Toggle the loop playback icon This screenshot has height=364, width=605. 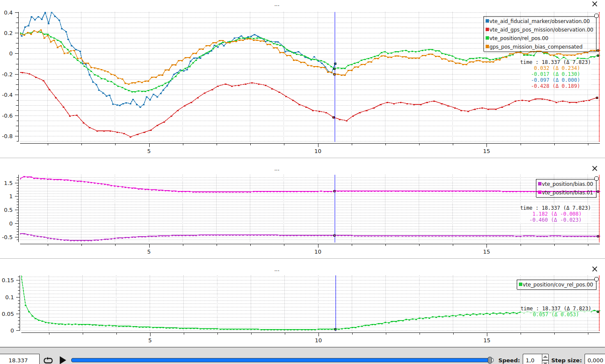tap(48, 360)
